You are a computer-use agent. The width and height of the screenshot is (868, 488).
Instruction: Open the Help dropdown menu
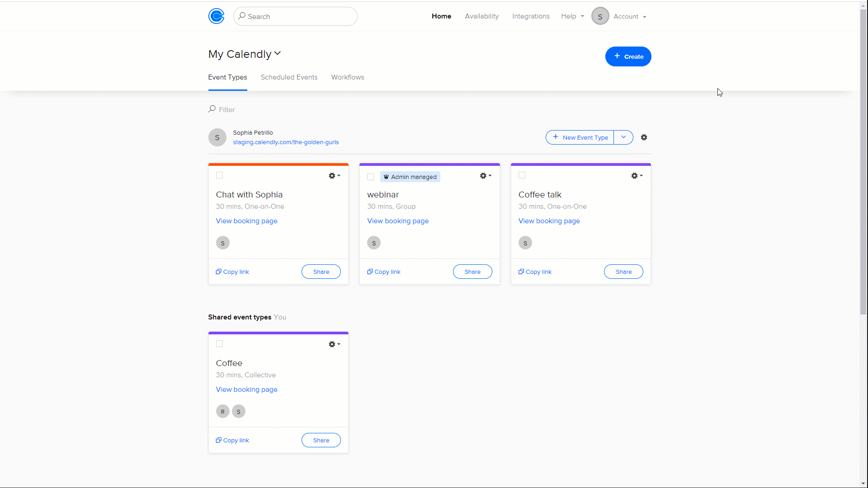click(x=572, y=16)
